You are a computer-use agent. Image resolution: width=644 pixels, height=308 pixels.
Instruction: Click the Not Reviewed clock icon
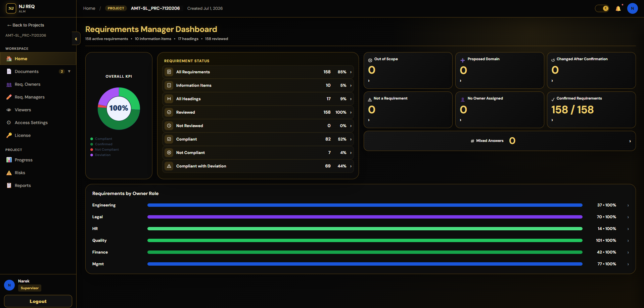(x=169, y=126)
